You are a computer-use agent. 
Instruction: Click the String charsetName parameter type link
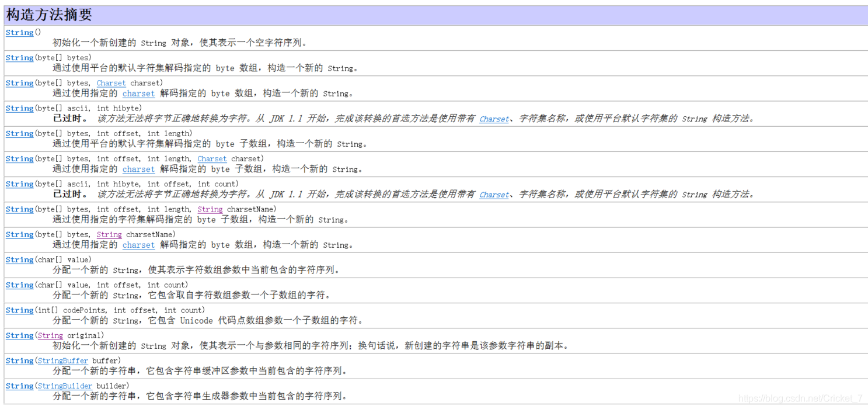click(x=210, y=209)
